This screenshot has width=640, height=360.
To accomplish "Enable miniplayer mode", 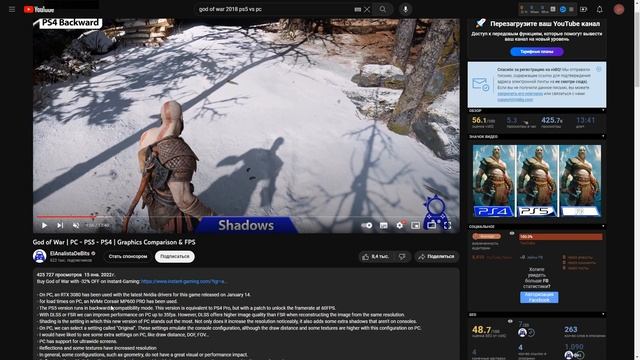I will (x=416, y=225).
